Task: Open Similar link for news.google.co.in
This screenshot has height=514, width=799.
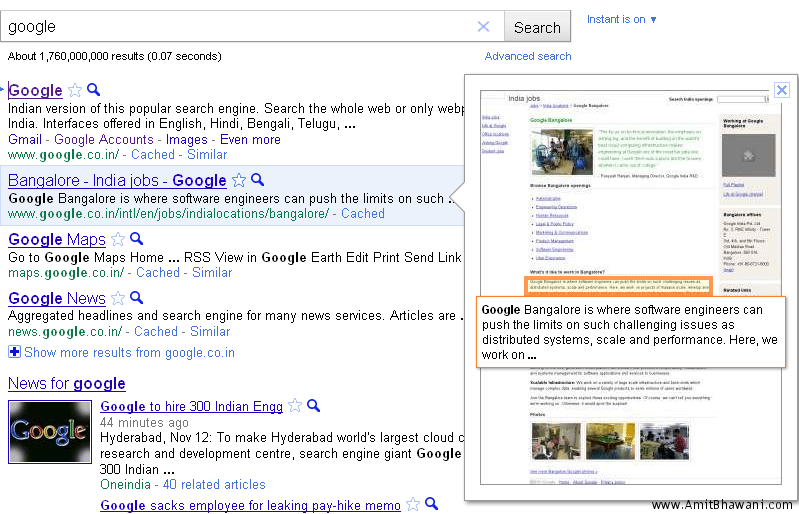Action: 210,332
